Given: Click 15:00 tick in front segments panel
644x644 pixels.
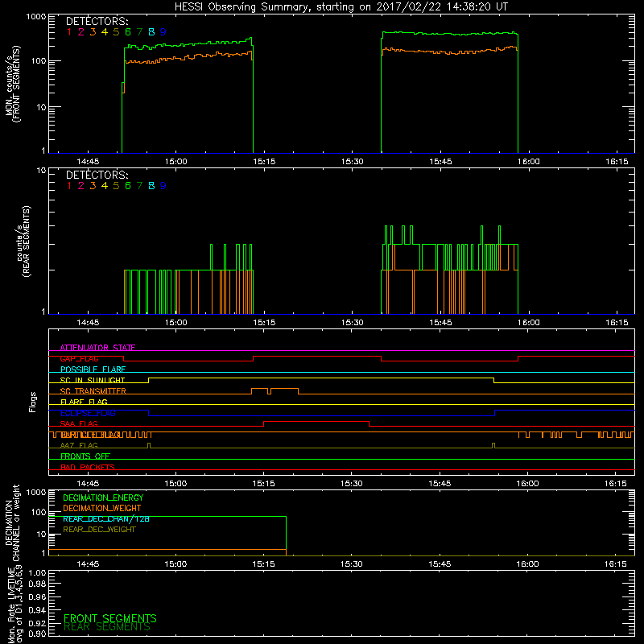Looking at the screenshot, I should (175, 162).
